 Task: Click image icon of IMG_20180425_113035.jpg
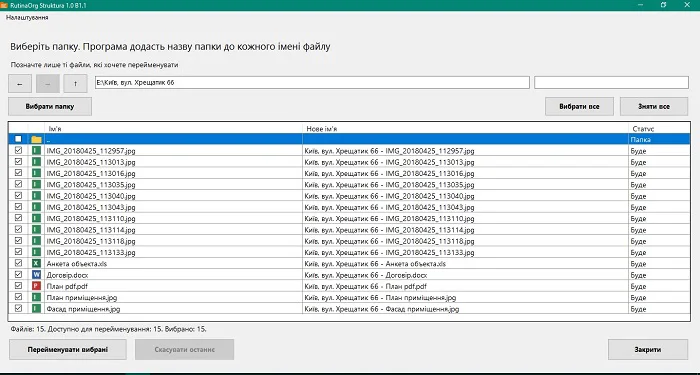click(x=37, y=184)
